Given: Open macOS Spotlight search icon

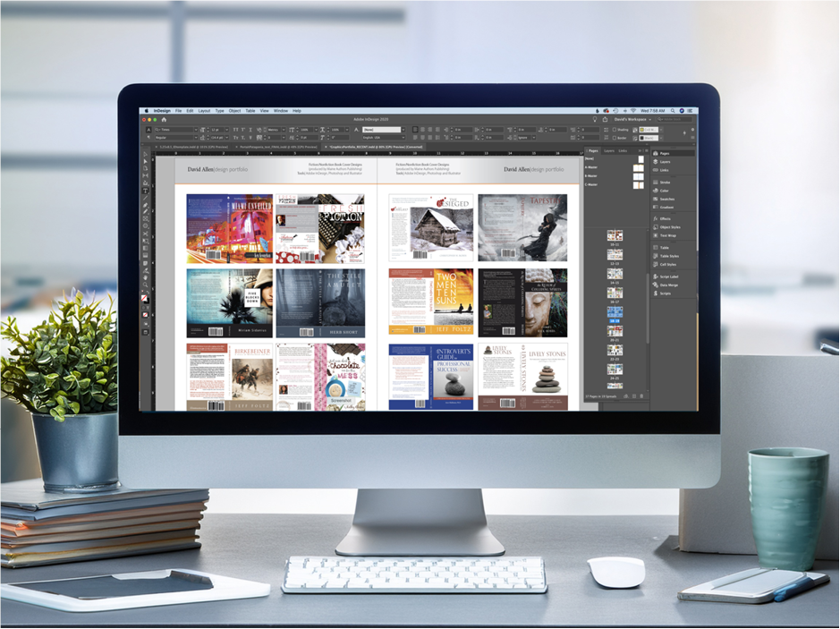Looking at the screenshot, I should pos(673,111).
